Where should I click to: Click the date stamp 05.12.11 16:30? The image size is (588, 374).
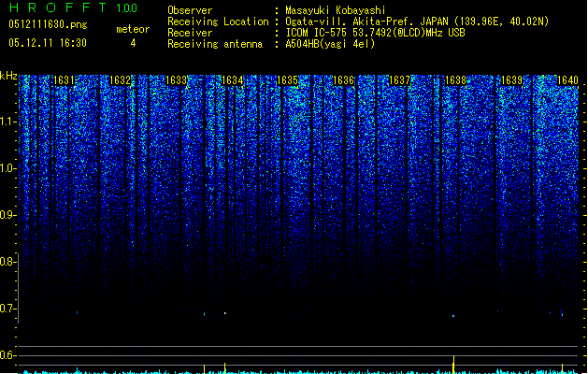click(x=48, y=43)
